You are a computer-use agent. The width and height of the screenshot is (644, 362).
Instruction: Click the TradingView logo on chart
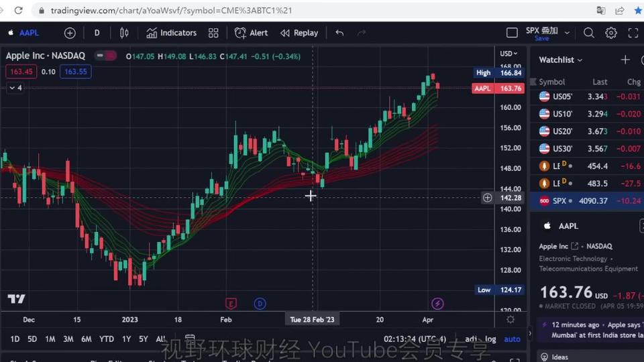16,299
